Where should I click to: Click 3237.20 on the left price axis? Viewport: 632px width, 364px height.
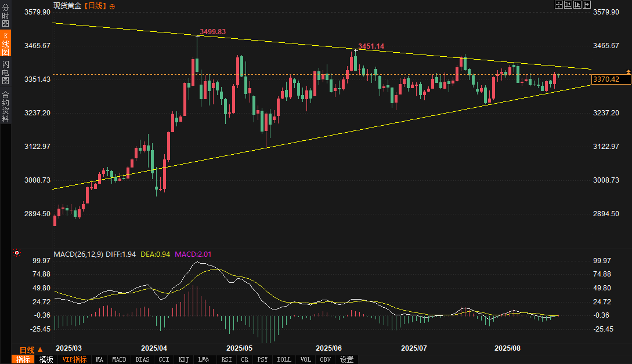coord(38,113)
